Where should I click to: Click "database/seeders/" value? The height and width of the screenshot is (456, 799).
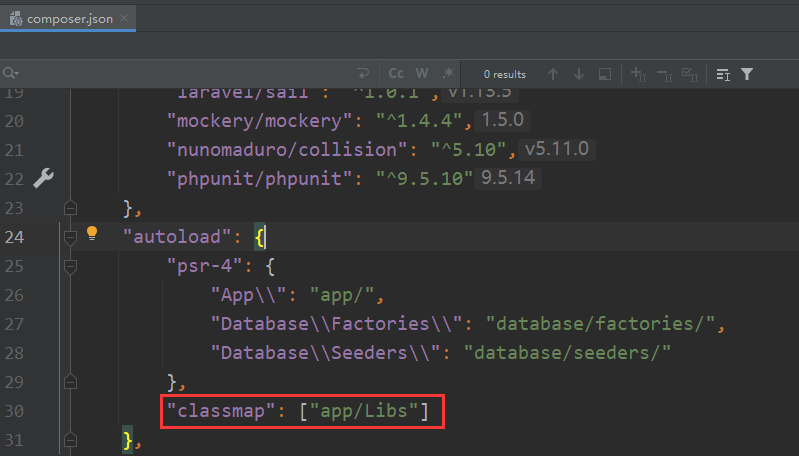568,353
